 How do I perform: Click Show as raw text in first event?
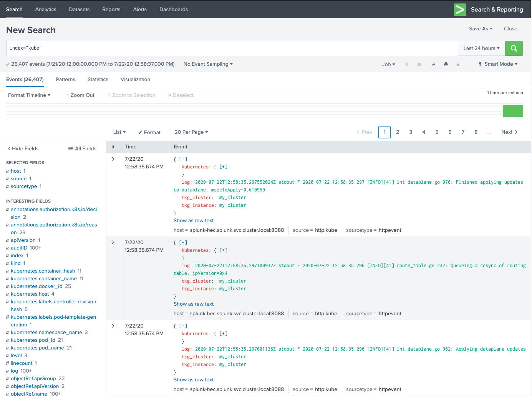pos(194,221)
